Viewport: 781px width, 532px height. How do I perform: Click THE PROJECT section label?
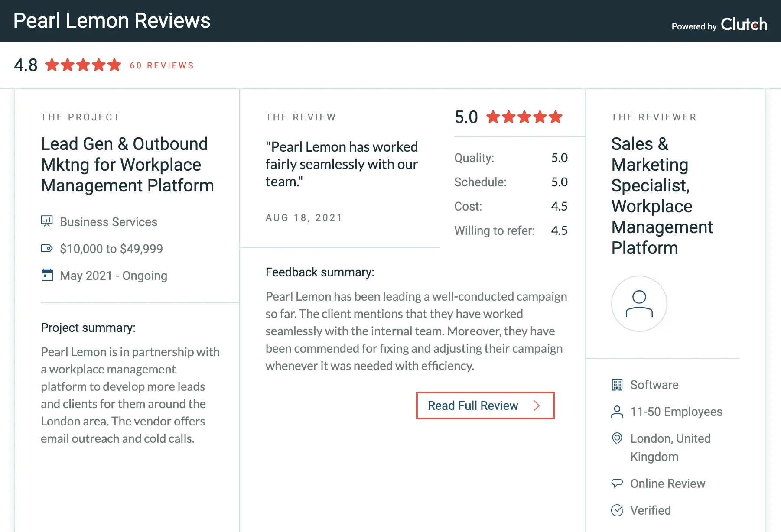click(x=80, y=117)
